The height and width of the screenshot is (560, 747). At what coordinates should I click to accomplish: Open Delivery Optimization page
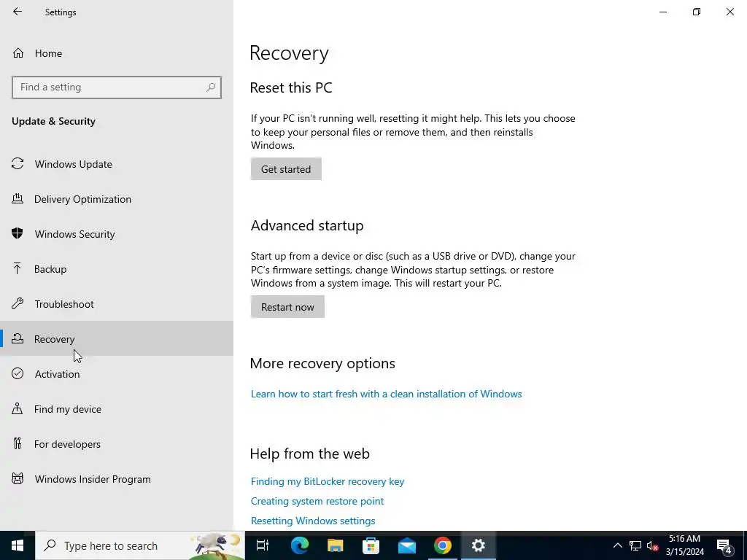(117, 199)
